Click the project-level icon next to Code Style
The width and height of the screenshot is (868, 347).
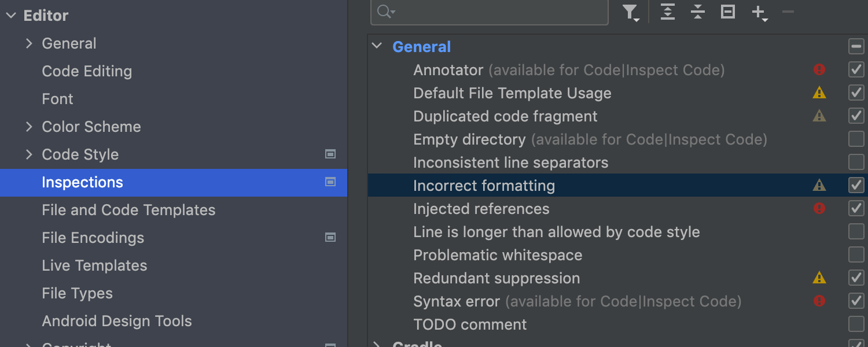(330, 154)
